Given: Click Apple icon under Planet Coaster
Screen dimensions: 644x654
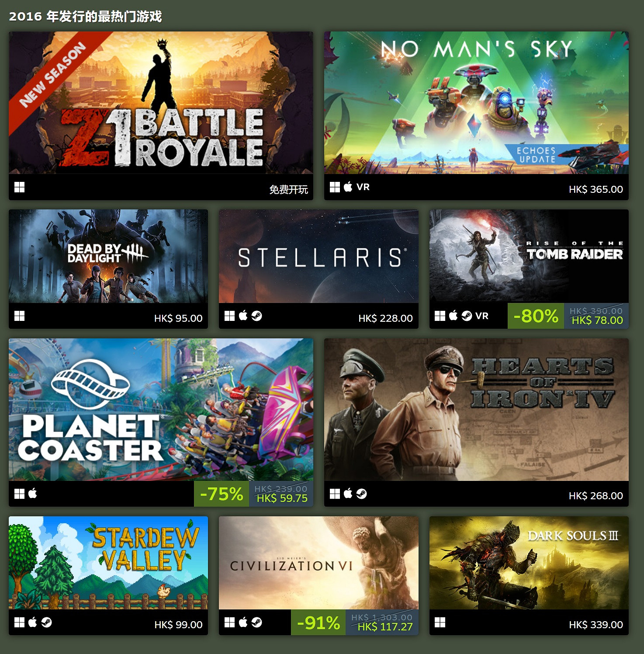Looking at the screenshot, I should click(33, 494).
